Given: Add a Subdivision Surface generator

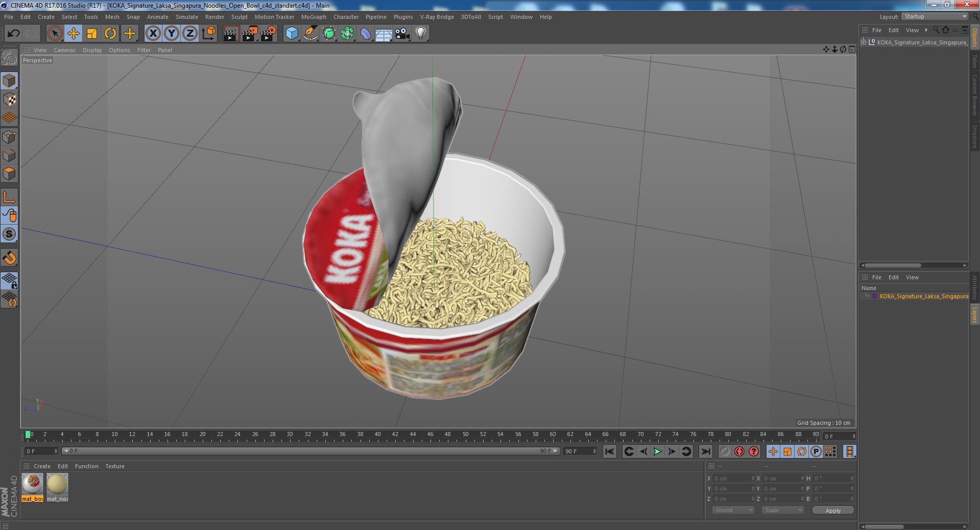Looking at the screenshot, I should point(329,34).
